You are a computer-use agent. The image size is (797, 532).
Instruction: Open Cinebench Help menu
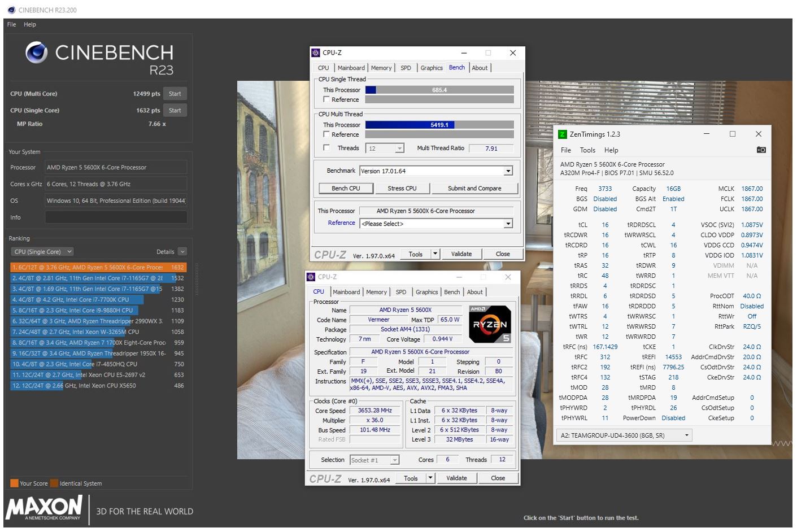(x=30, y=24)
